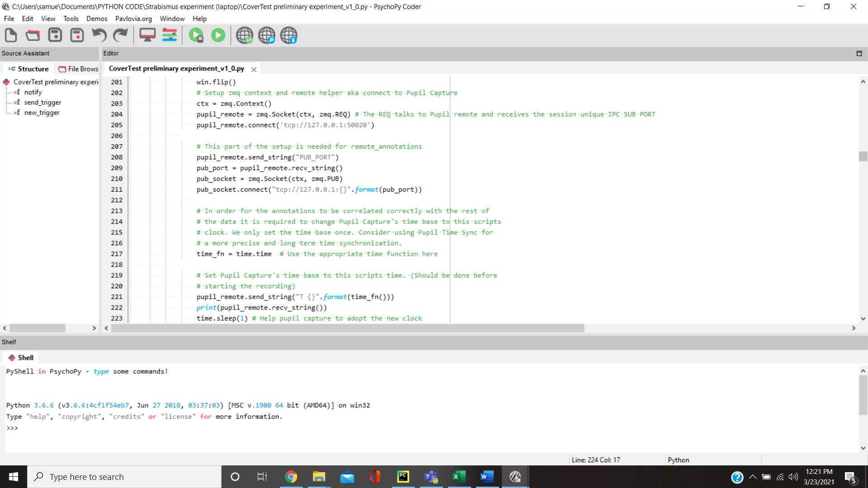The image size is (868, 488).
Task: Click Structure panel scroll right arrow
Action: [94, 328]
